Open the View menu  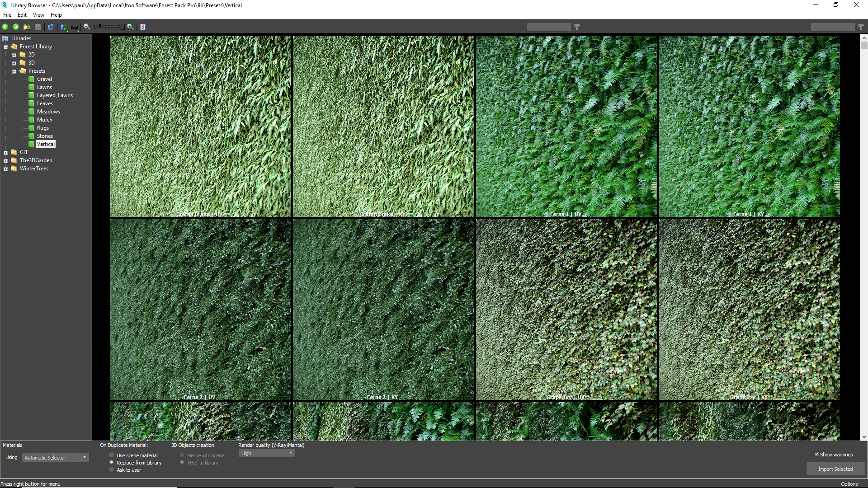tap(38, 14)
